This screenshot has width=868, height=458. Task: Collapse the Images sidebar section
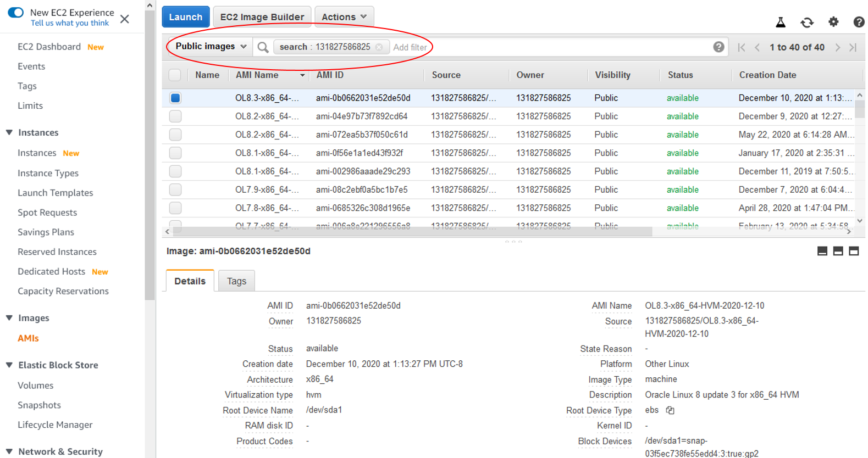[9, 318]
